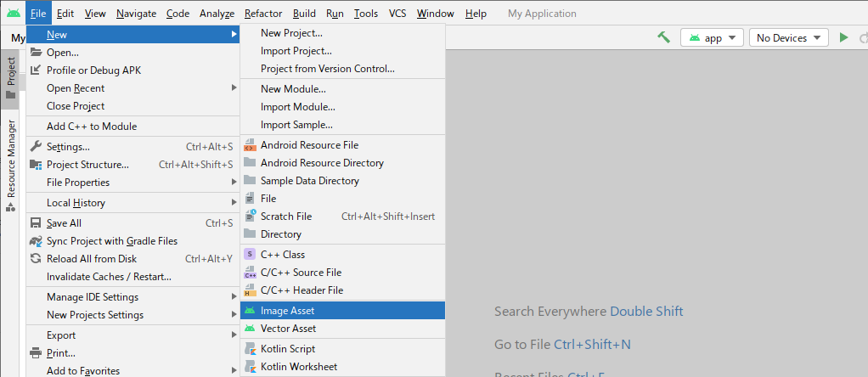Open the VCS menu

coord(397,14)
